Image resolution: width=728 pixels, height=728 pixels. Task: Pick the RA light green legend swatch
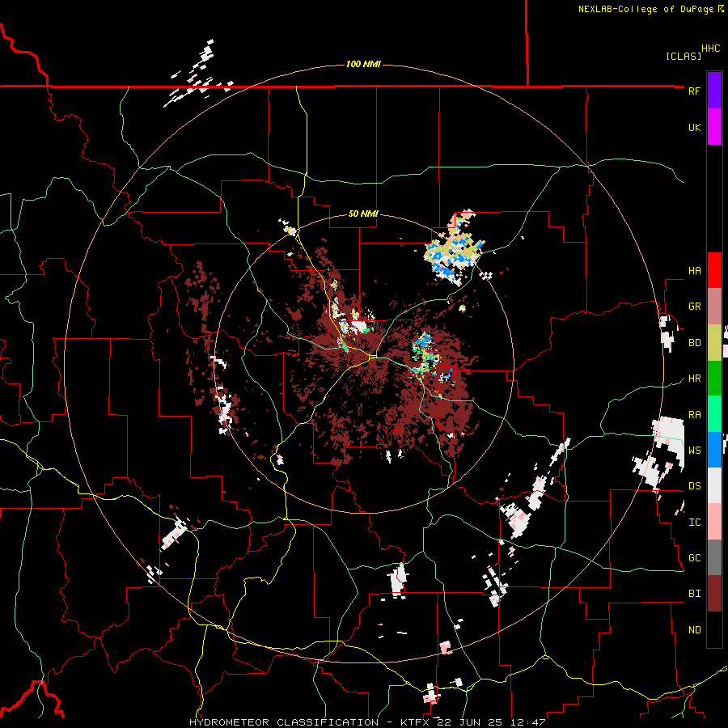[x=714, y=414]
